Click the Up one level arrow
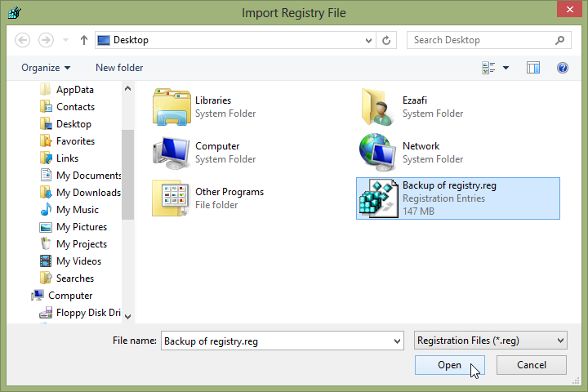This screenshot has width=588, height=392. pos(84,40)
